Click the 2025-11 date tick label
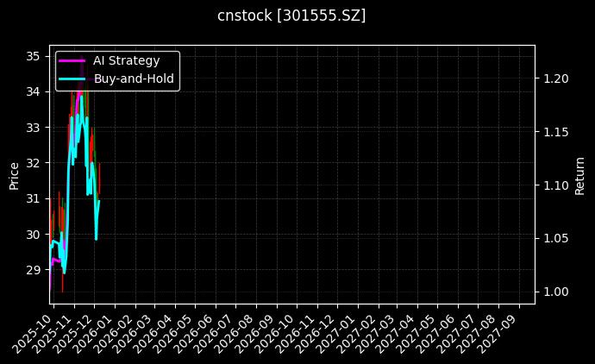Screen dimensions: 595x364 (x=53, y=335)
